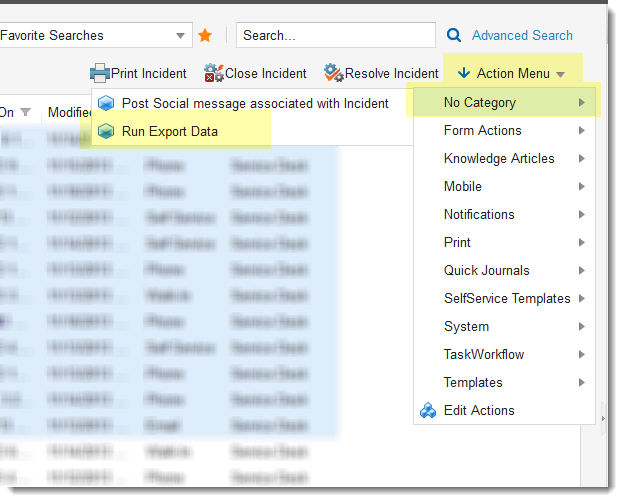The image size is (623, 502).
Task: Click the orange favorite star icon
Action: (205, 35)
